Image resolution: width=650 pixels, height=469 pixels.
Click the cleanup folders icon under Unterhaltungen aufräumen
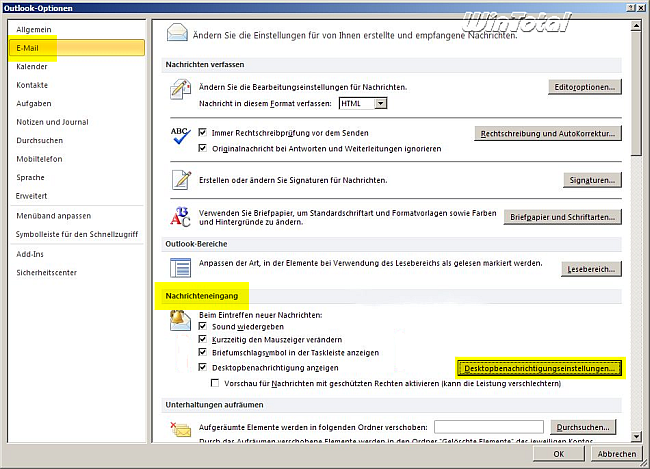(x=181, y=430)
